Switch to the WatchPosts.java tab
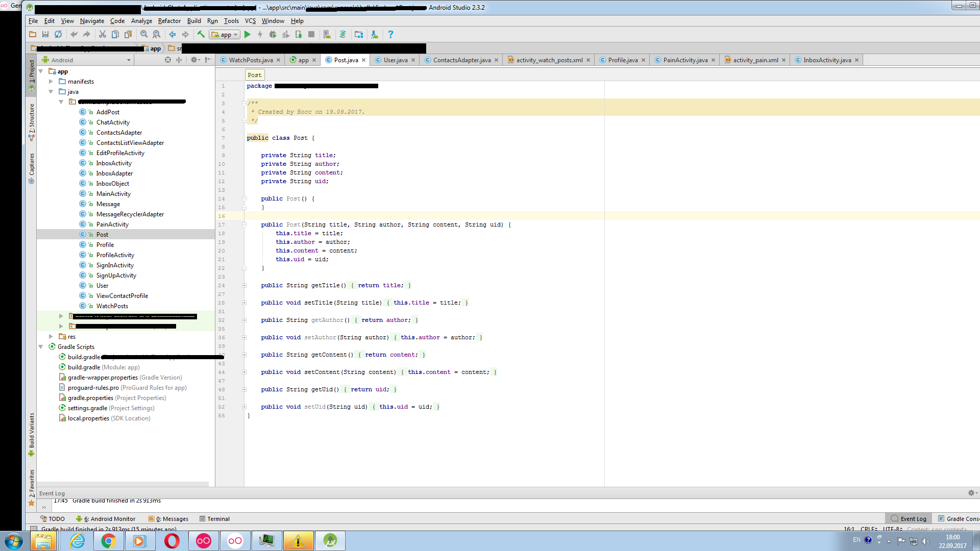 pos(250,60)
